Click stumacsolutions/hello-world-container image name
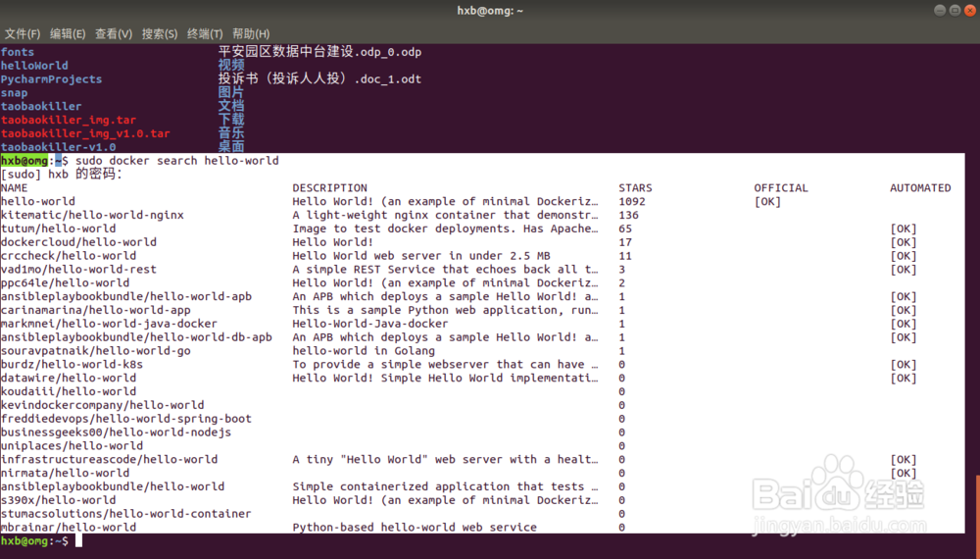The image size is (980, 559). click(126, 514)
